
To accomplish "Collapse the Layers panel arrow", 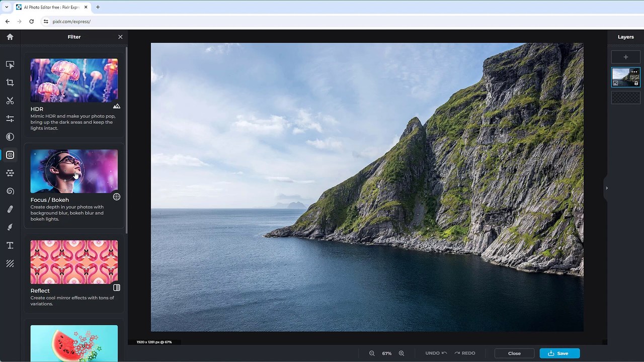I will pyautogui.click(x=606, y=188).
